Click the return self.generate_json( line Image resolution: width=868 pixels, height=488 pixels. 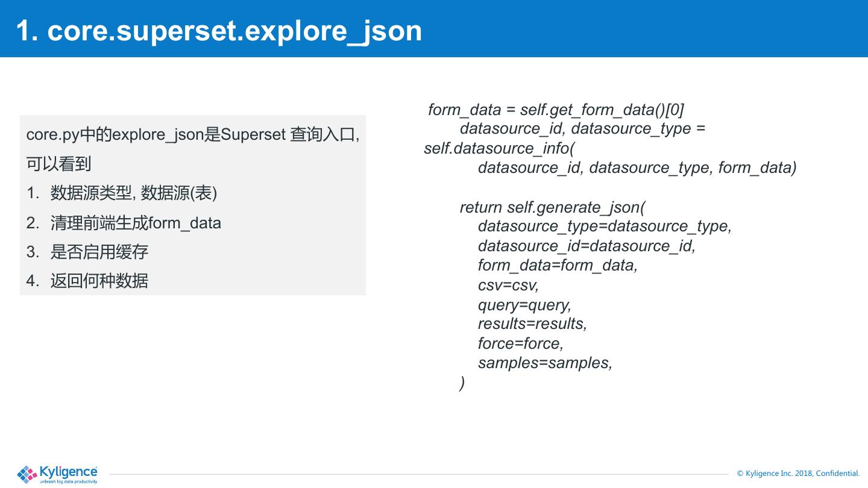(x=552, y=207)
